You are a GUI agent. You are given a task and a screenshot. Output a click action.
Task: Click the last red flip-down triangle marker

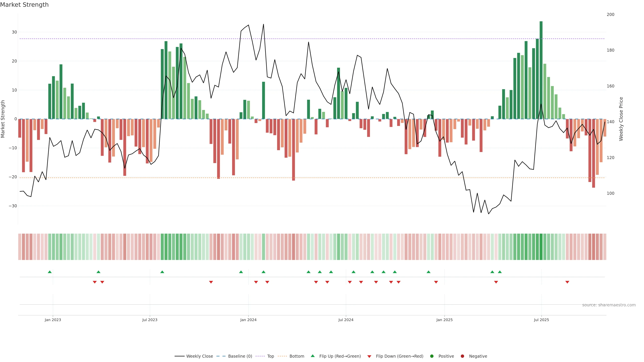coord(567,282)
